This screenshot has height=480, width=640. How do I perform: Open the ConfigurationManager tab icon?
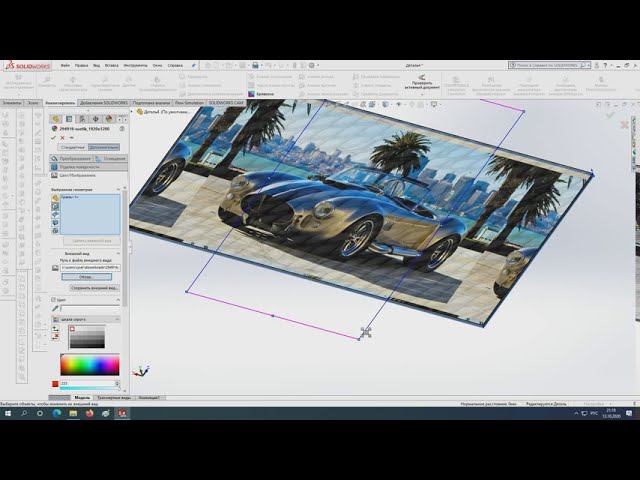tap(82, 119)
